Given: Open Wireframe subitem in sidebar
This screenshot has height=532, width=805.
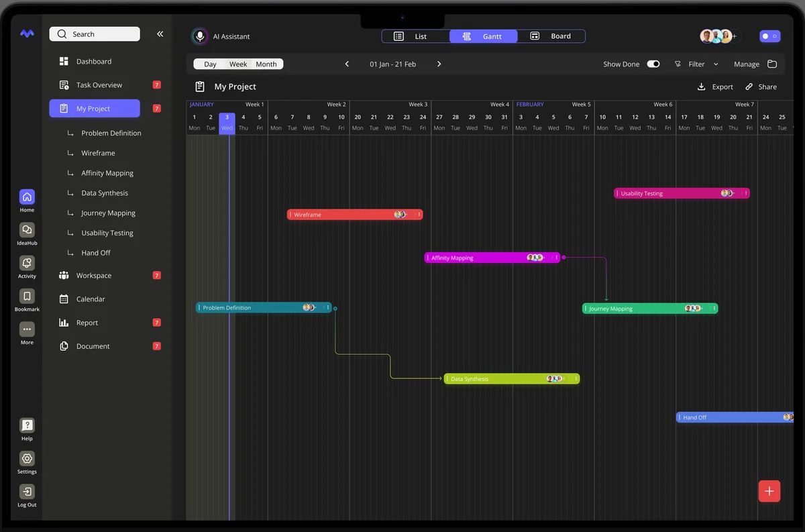Looking at the screenshot, I should pos(98,153).
